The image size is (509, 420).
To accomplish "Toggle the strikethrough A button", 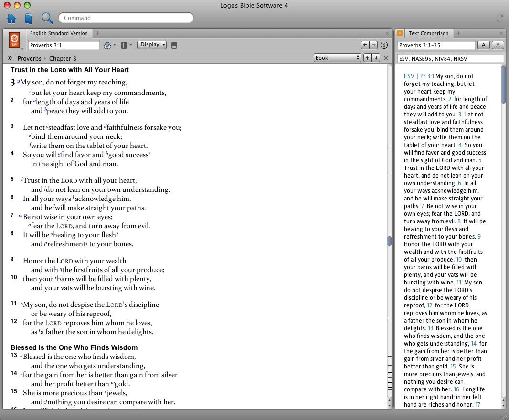I will [x=498, y=45].
